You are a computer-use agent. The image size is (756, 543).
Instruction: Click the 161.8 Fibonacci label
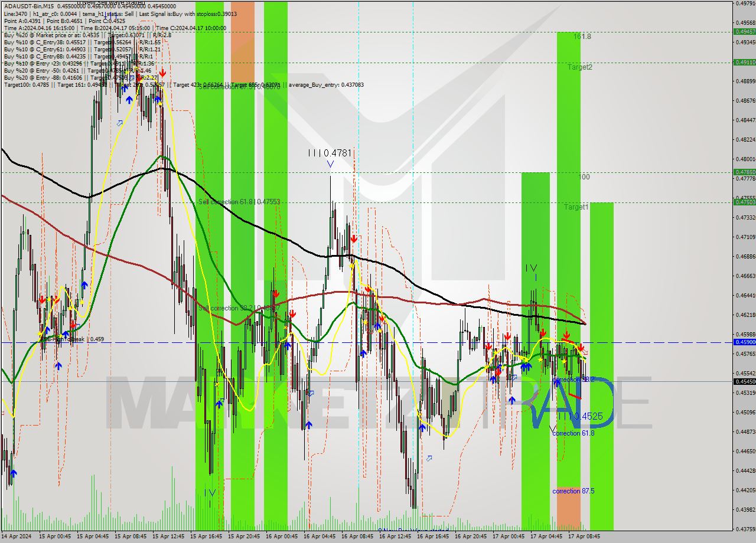tap(582, 37)
